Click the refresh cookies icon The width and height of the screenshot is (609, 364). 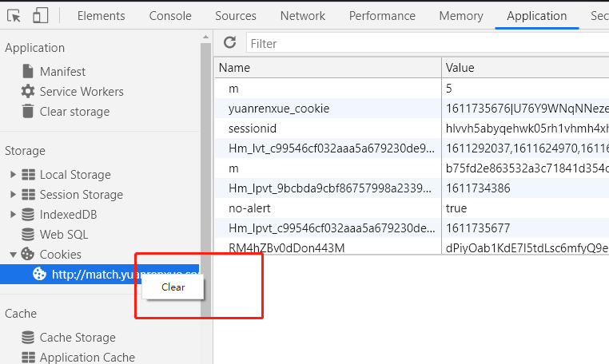[230, 42]
